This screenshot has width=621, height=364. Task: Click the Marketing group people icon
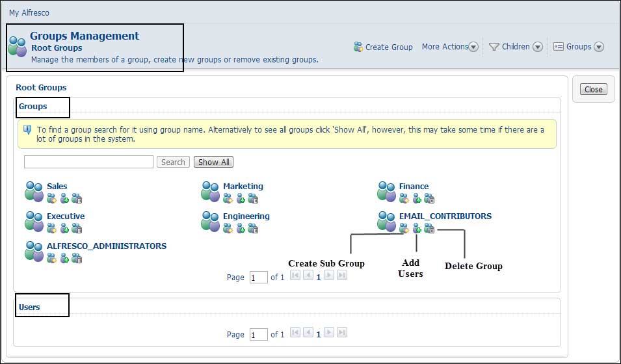coord(210,192)
